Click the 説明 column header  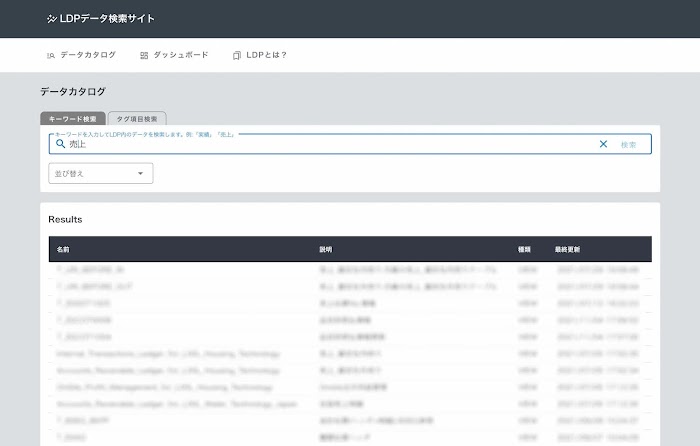(x=326, y=250)
